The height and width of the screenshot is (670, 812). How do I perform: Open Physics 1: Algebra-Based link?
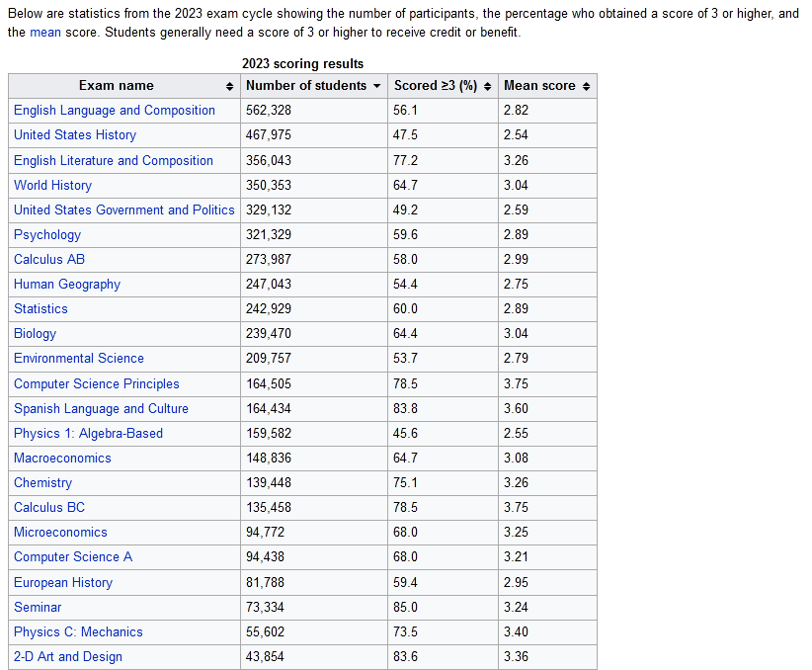[88, 434]
